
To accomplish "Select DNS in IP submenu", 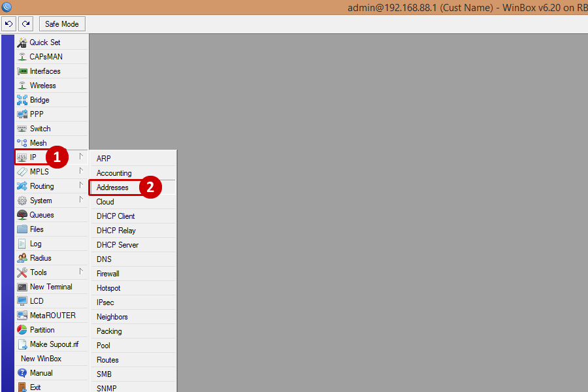I will pyautogui.click(x=133, y=259).
